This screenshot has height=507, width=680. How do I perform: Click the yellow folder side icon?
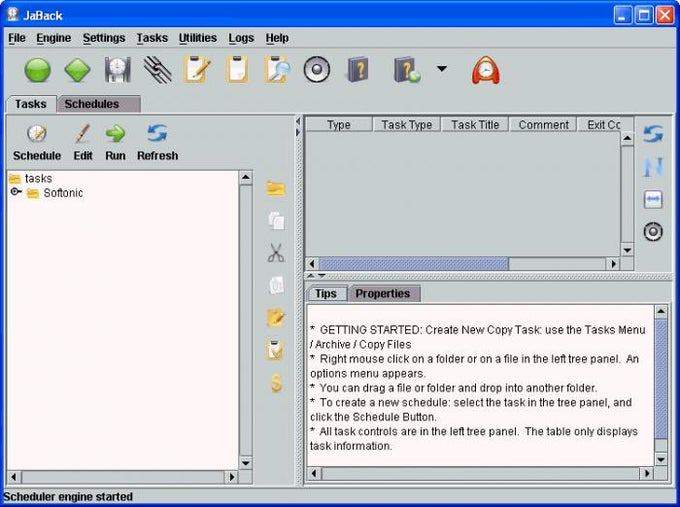click(276, 189)
